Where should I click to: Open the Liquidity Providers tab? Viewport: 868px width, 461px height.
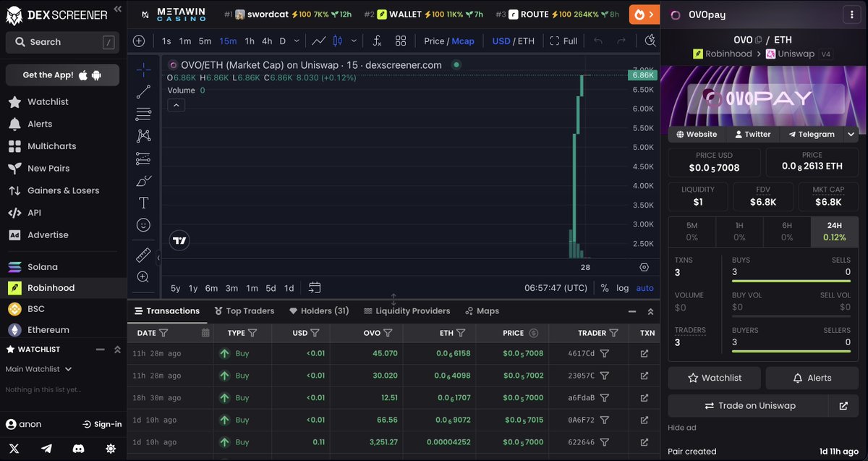407,311
